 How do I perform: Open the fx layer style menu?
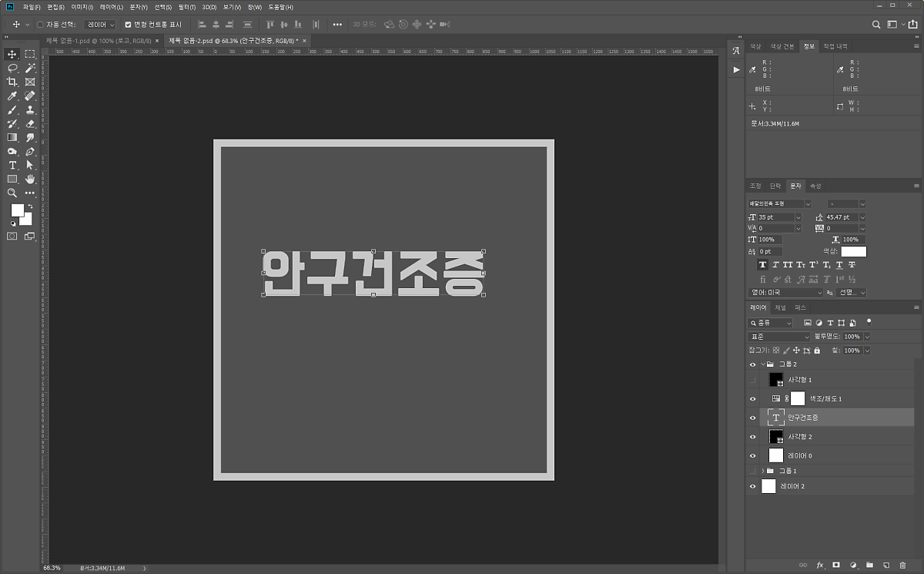tap(820, 566)
